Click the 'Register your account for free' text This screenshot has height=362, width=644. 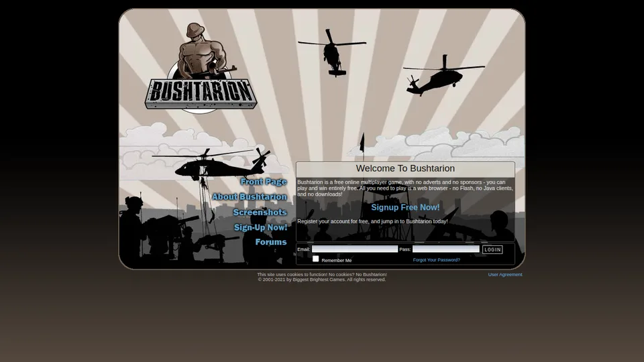[x=372, y=221]
